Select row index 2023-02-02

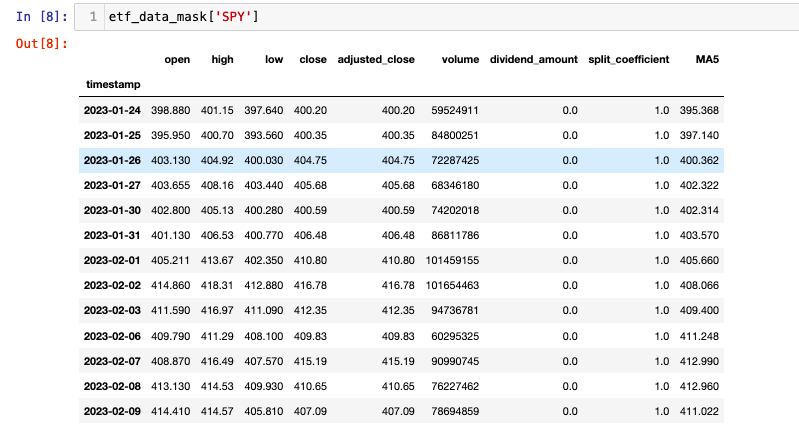pos(112,285)
